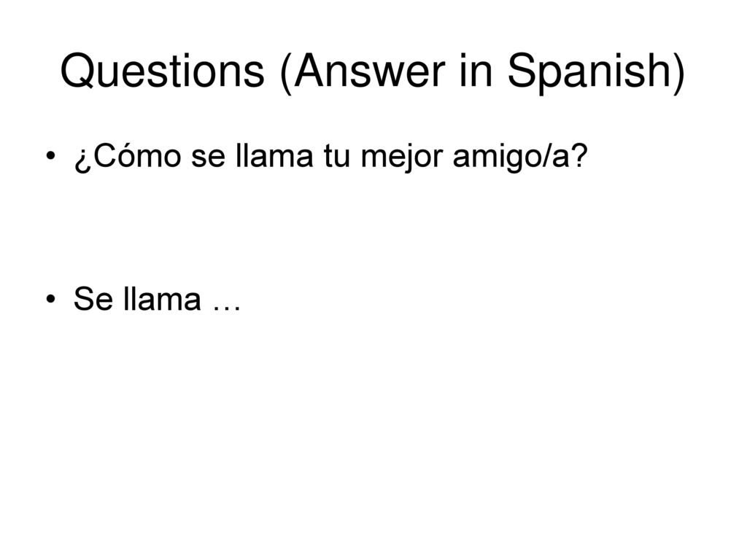Select "llama" in the question line
747x560 pixels.
click(274, 156)
